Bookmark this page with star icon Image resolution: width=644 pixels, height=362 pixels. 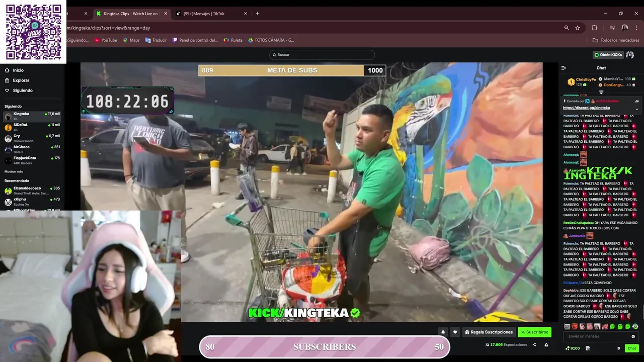tap(578, 28)
